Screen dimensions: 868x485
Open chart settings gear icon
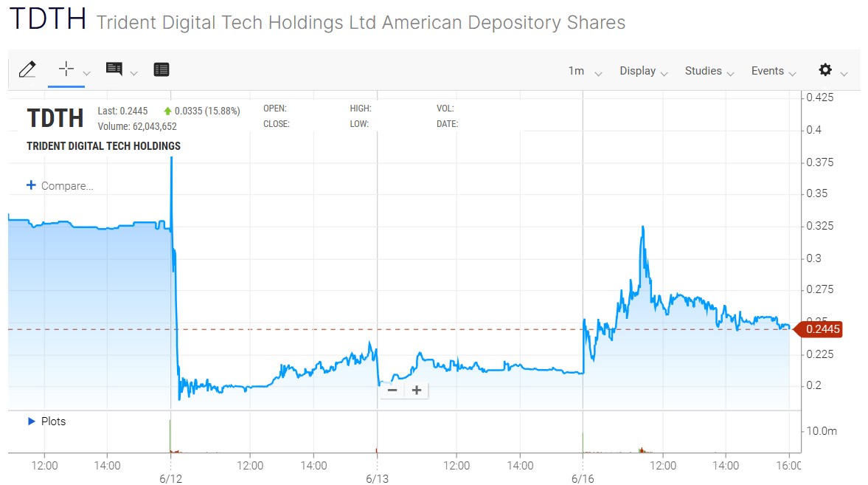825,70
